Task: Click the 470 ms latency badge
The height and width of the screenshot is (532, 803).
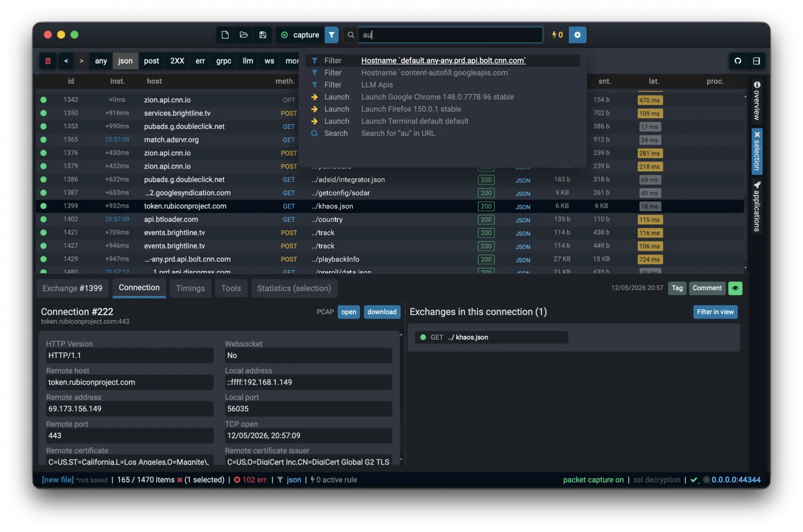Action: (650, 100)
